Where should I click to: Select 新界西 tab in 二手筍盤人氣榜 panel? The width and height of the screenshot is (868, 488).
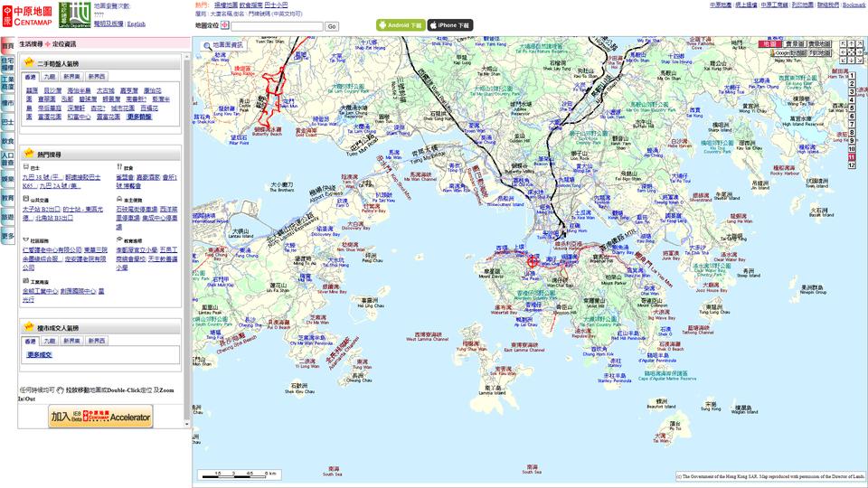point(97,77)
